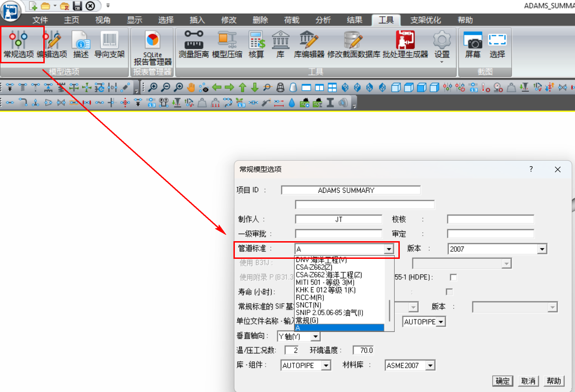
Task: Switch to the 结果 tab
Action: click(x=355, y=20)
